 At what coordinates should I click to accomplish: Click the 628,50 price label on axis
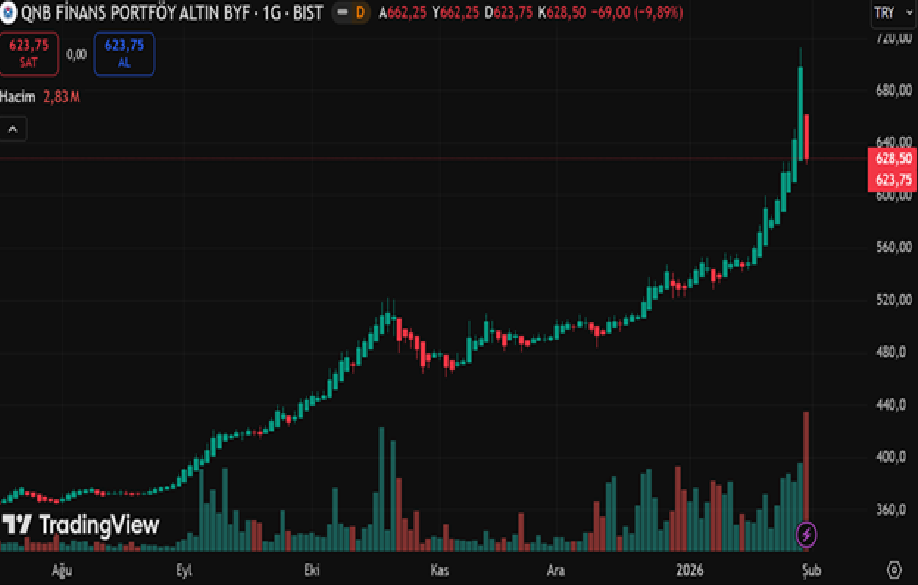tap(892, 159)
